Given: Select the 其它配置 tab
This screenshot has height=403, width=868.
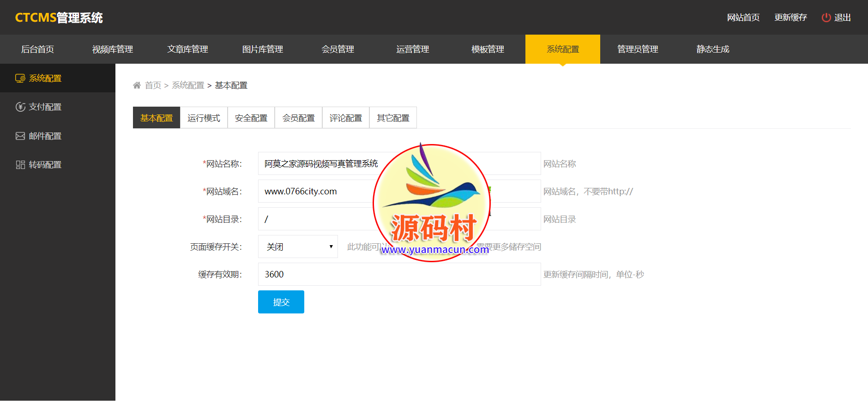Looking at the screenshot, I should 393,118.
